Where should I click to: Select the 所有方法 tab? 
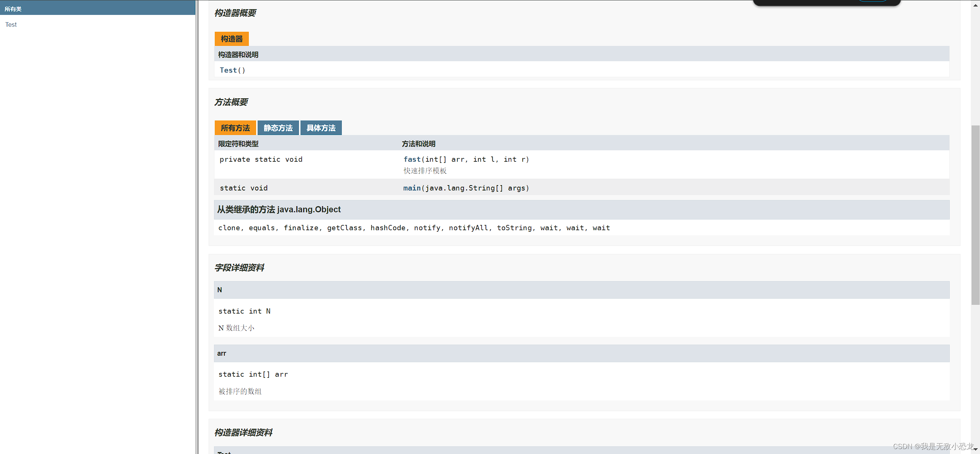tap(235, 128)
